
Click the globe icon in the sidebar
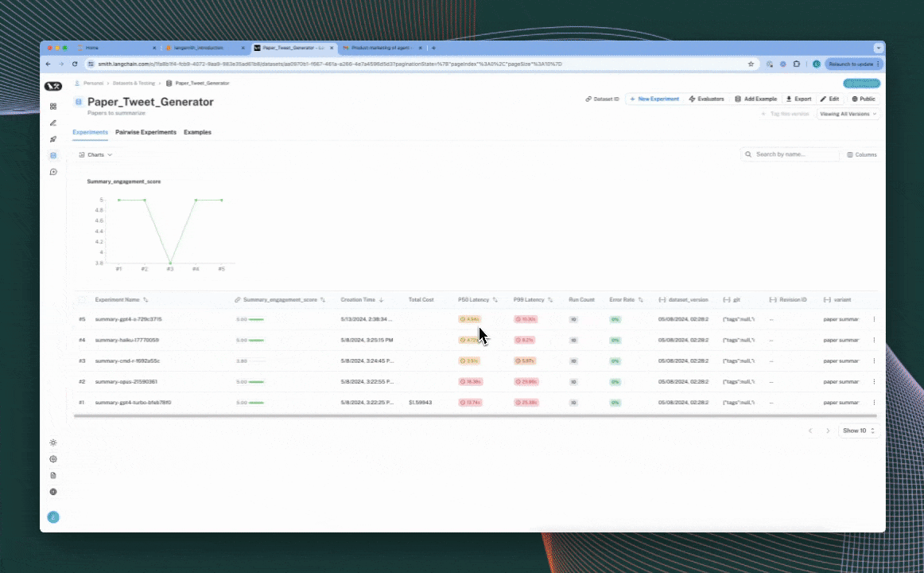coord(53,492)
